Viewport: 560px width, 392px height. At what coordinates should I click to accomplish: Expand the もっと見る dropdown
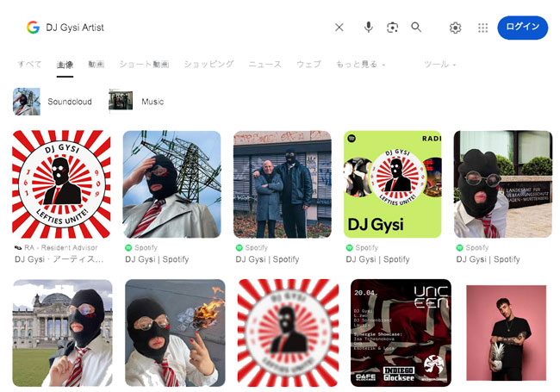click(360, 65)
